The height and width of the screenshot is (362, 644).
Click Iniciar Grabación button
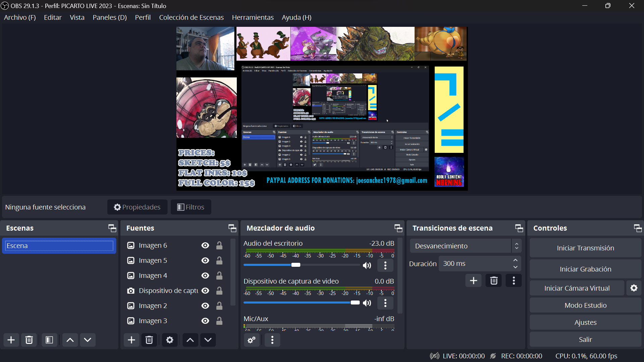[585, 269]
